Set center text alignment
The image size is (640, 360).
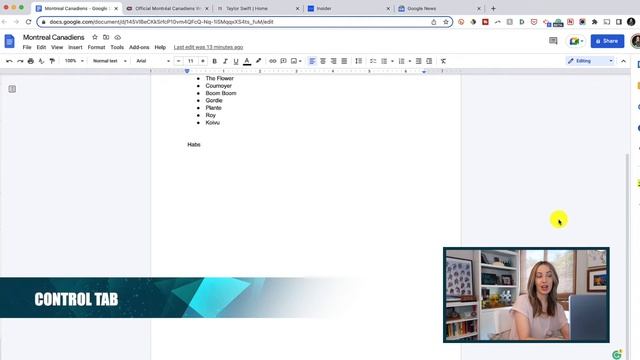coord(323,61)
